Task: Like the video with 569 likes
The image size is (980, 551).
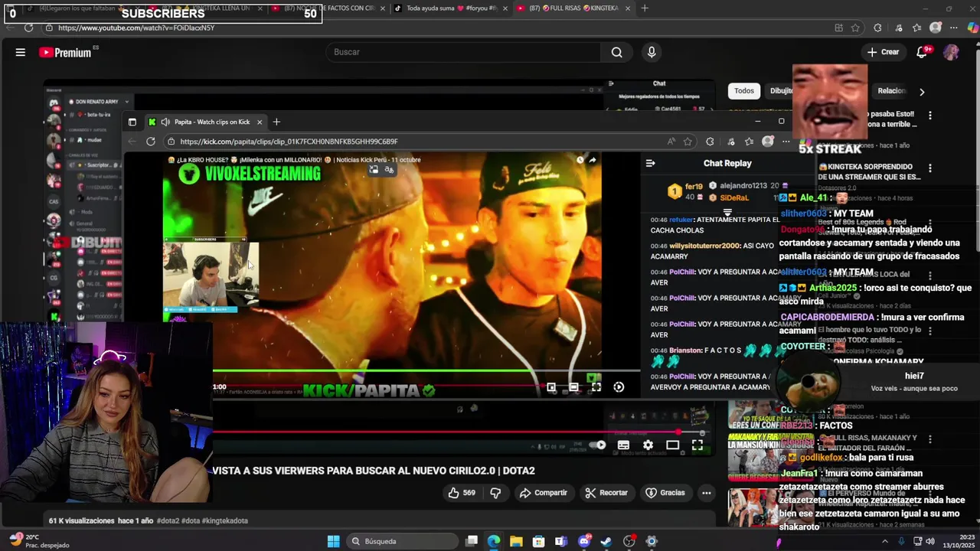Action: coord(462,493)
